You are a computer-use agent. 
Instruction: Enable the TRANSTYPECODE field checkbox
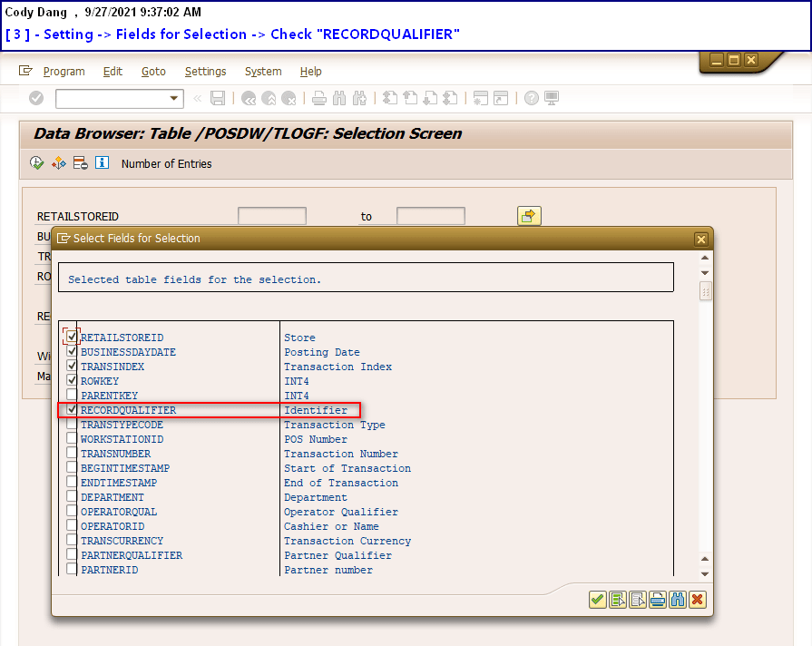72,425
